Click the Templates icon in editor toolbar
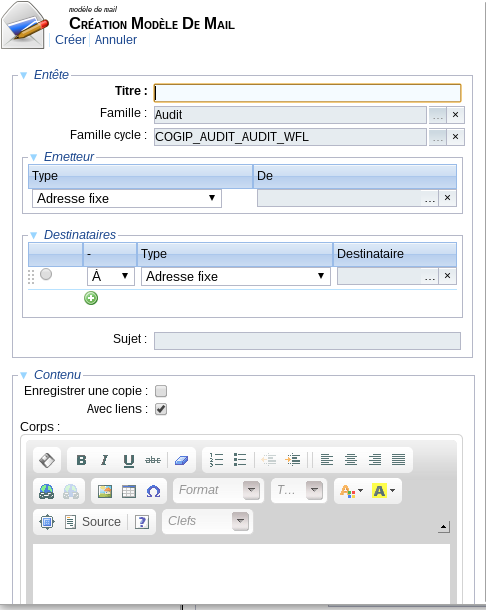 47,460
